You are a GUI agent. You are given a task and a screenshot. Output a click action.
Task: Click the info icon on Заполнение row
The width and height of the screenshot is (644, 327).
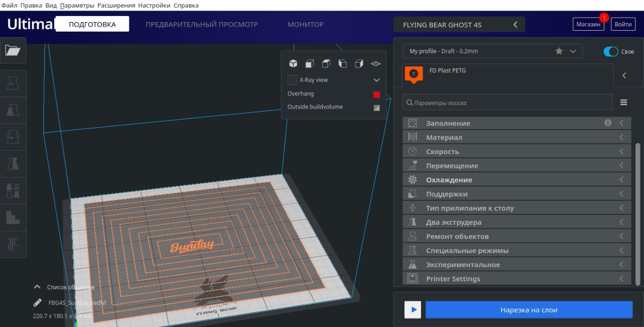tap(608, 123)
